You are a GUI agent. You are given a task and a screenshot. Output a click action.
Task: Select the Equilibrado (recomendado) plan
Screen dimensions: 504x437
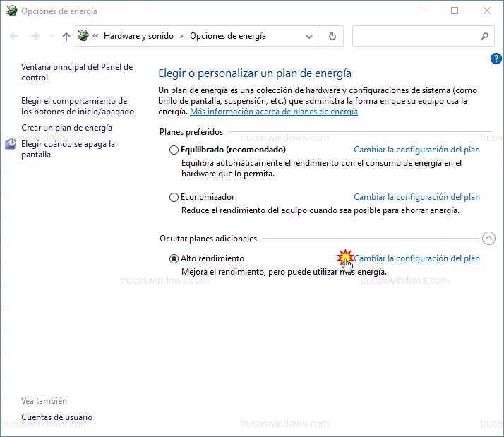[174, 150]
